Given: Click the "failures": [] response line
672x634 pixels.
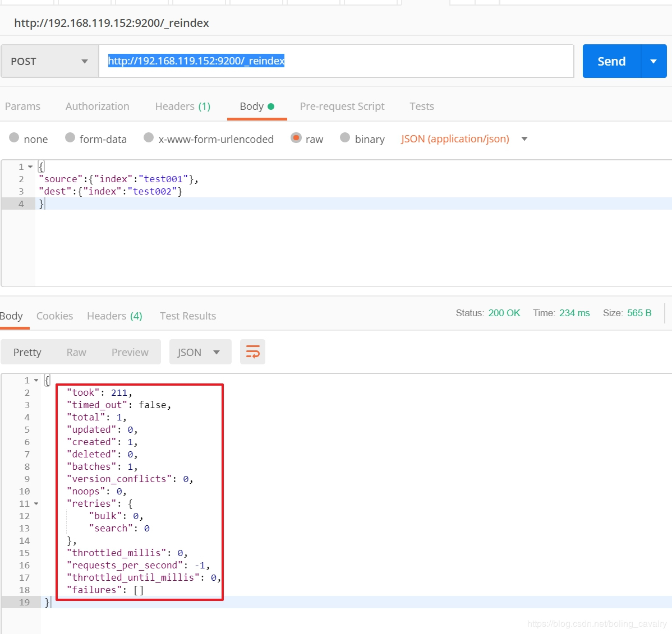Looking at the screenshot, I should coord(105,590).
